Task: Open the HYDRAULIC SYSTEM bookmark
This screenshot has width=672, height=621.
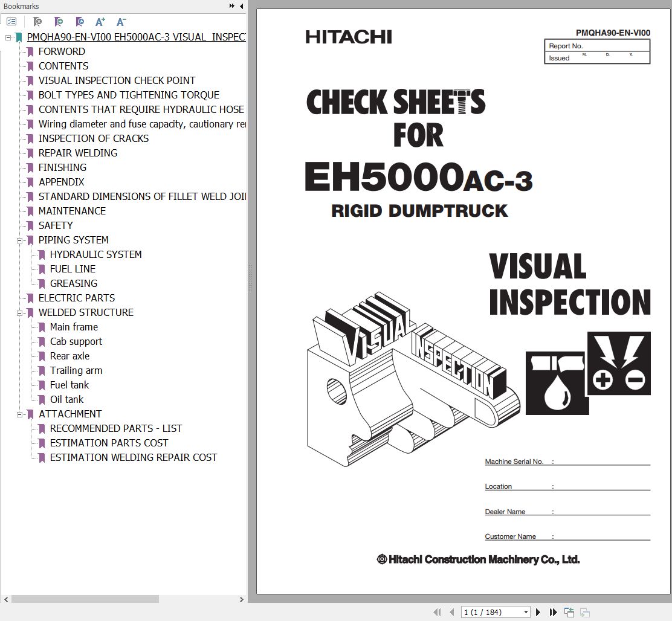Action: [95, 254]
